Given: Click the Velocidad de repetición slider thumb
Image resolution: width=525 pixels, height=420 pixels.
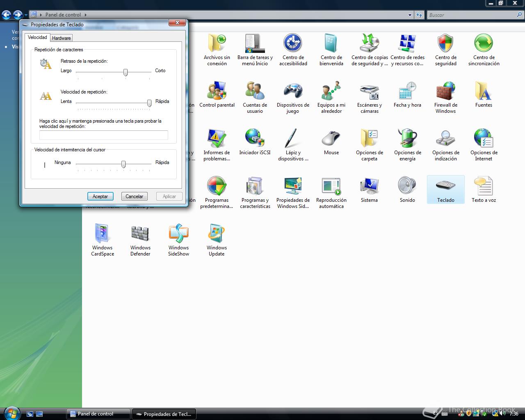Looking at the screenshot, I should point(149,103).
